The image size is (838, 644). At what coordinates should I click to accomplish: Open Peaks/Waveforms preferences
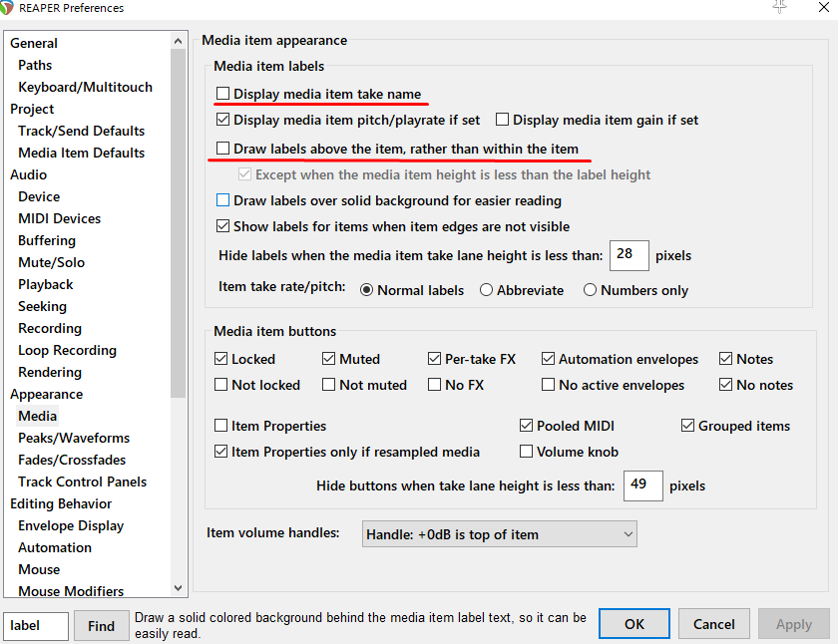[x=74, y=437]
